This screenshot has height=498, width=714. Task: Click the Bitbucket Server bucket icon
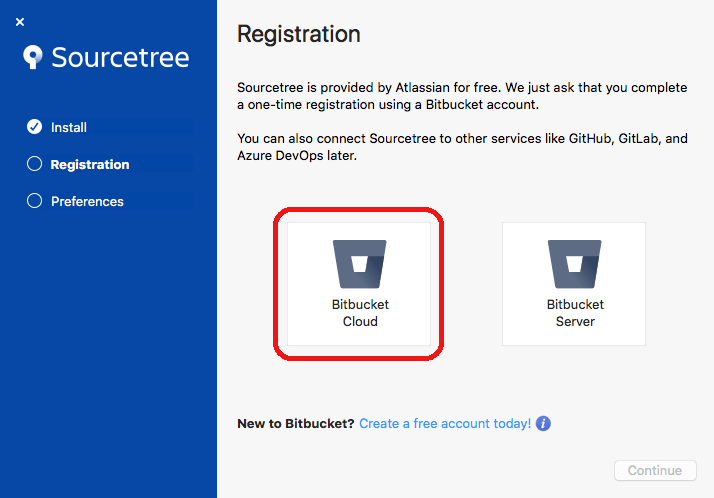(575, 264)
